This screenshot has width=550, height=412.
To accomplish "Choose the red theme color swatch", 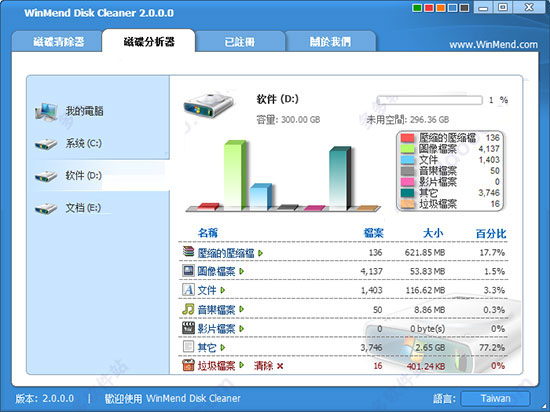I will click(429, 8).
